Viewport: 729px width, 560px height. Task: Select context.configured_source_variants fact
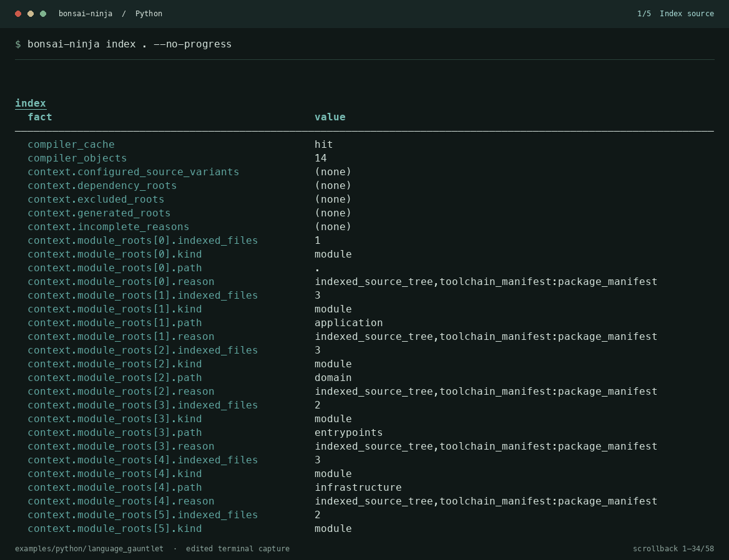point(134,172)
